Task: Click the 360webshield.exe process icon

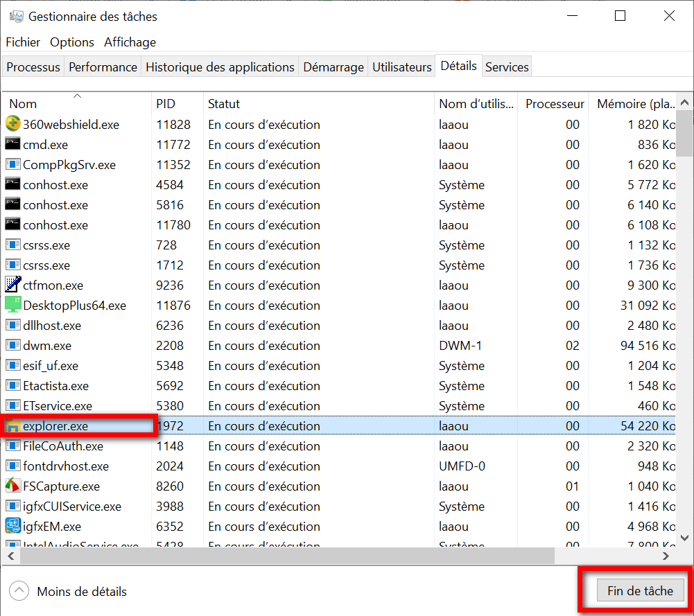Action: tap(13, 125)
